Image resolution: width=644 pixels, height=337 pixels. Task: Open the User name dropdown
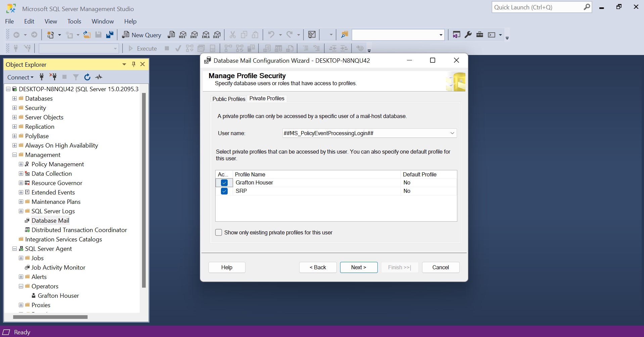(452, 133)
